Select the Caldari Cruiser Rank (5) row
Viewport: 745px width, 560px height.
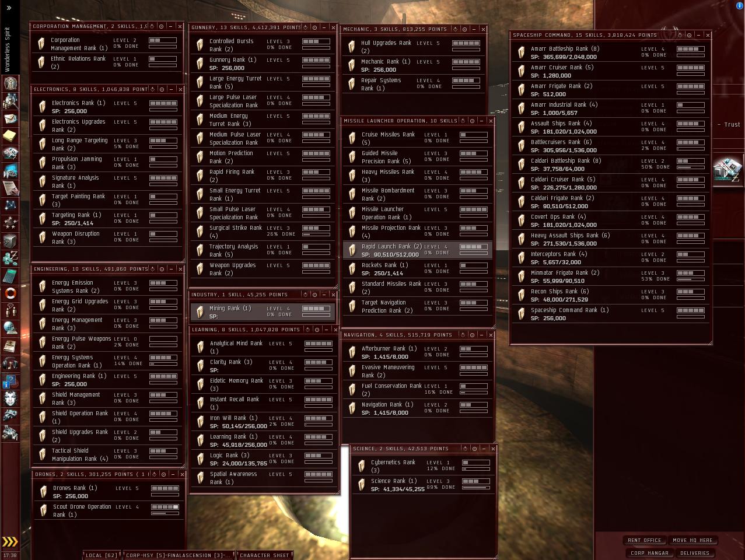611,183
